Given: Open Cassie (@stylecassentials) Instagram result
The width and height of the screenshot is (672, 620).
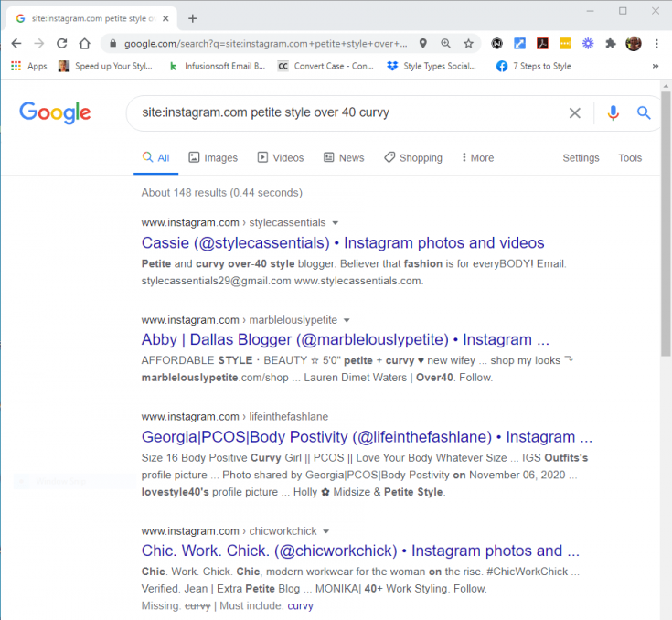Looking at the screenshot, I should click(x=343, y=242).
